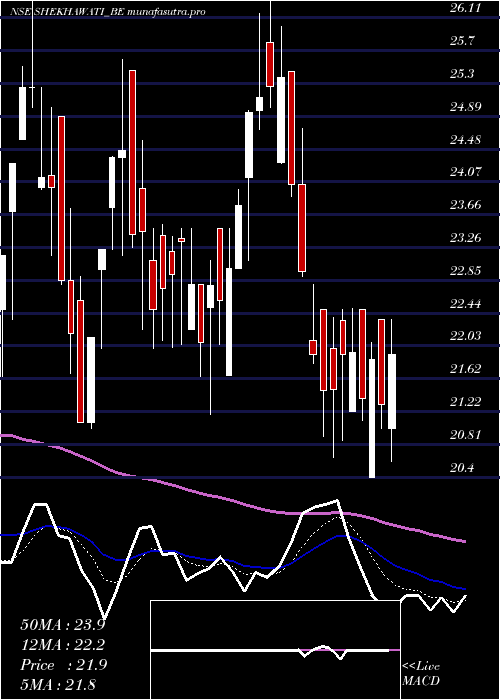Click the 23.26 price axis label
This screenshot has height=700, width=500.
pos(465,238)
